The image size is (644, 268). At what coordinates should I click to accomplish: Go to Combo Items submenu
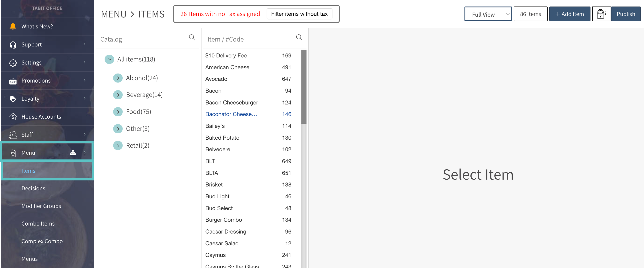[38, 223]
